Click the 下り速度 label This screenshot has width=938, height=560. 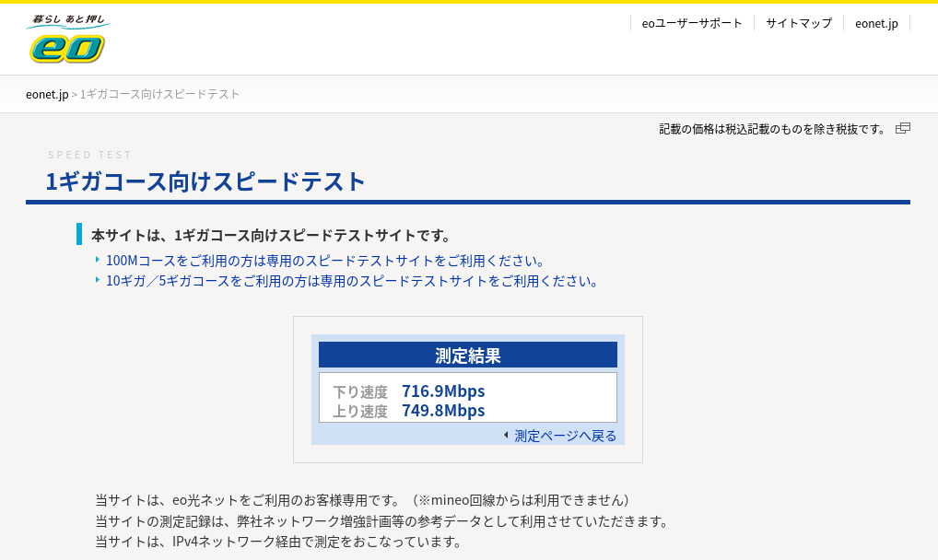(x=360, y=391)
